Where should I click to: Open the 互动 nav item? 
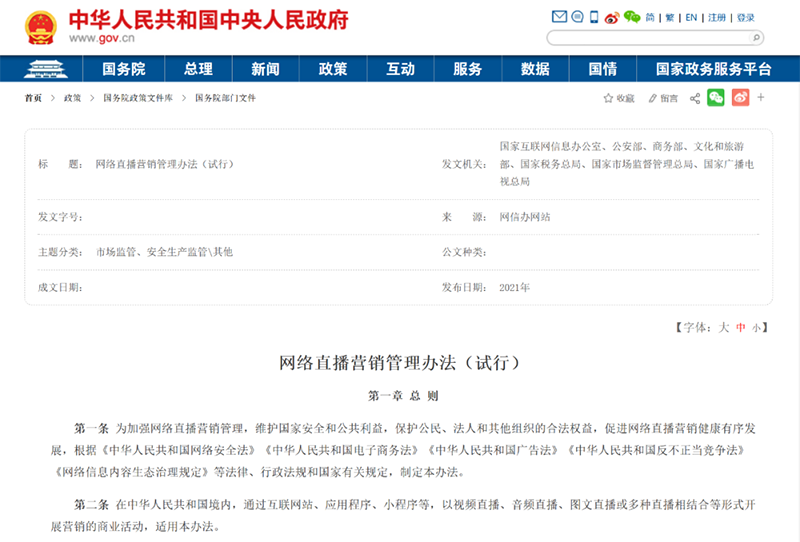pos(401,69)
